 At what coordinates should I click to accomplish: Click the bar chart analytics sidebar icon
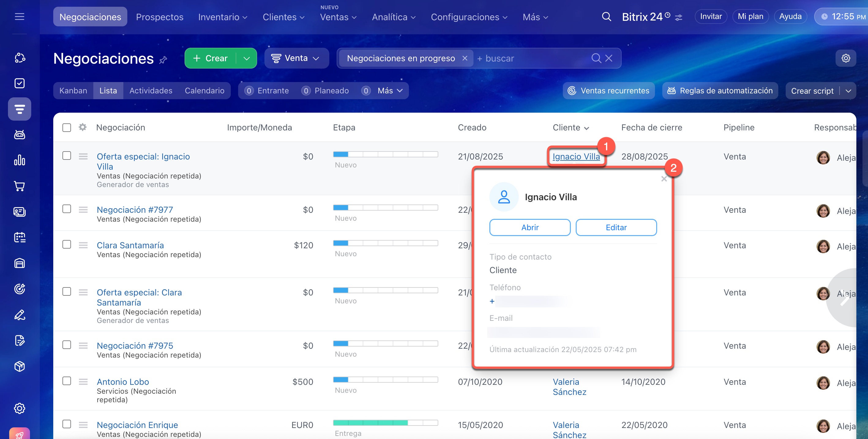click(x=20, y=160)
